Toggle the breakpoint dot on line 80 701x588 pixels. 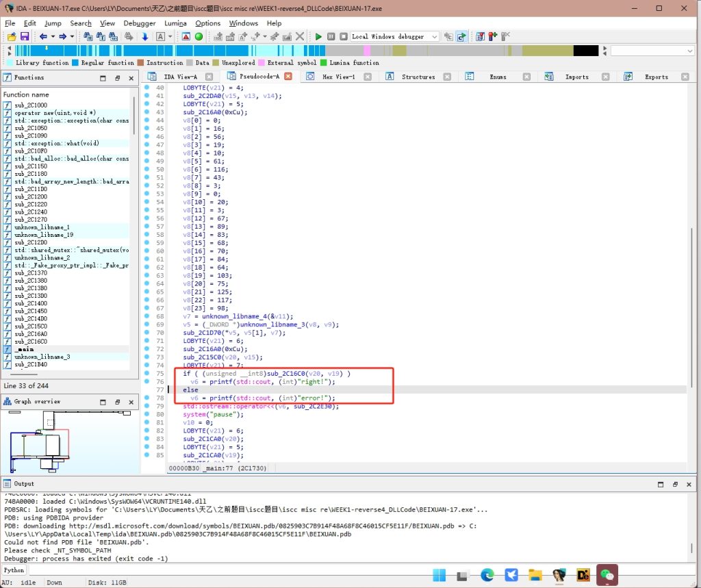pyautogui.click(x=146, y=415)
